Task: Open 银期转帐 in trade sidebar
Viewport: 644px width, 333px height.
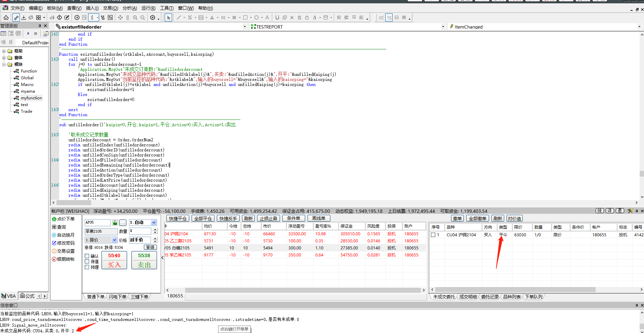Action: pyautogui.click(x=63, y=259)
